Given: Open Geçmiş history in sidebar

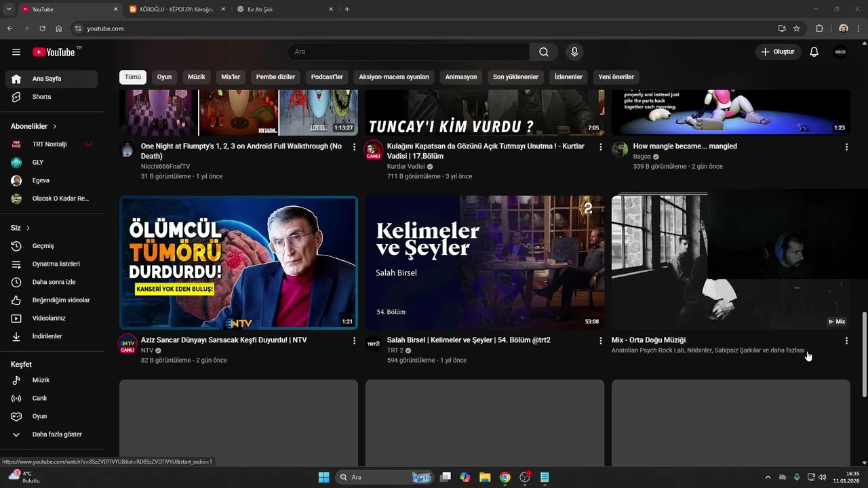Looking at the screenshot, I should coord(52,246).
